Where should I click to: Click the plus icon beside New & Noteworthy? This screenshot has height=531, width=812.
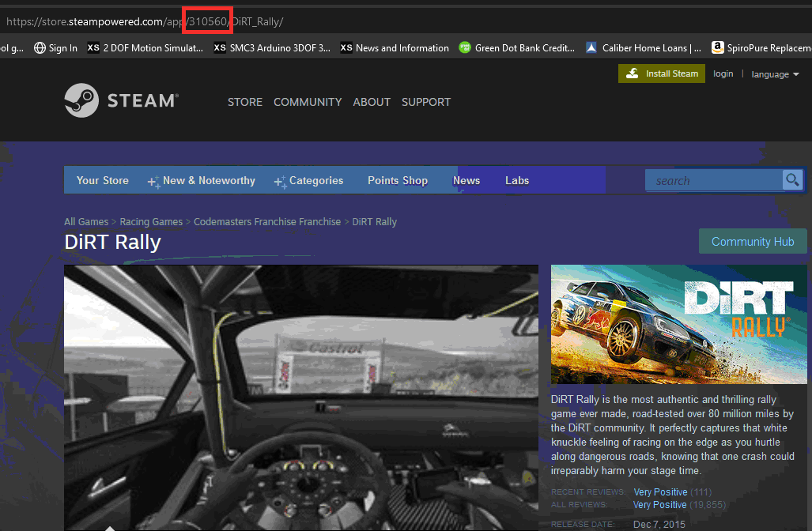point(153,182)
